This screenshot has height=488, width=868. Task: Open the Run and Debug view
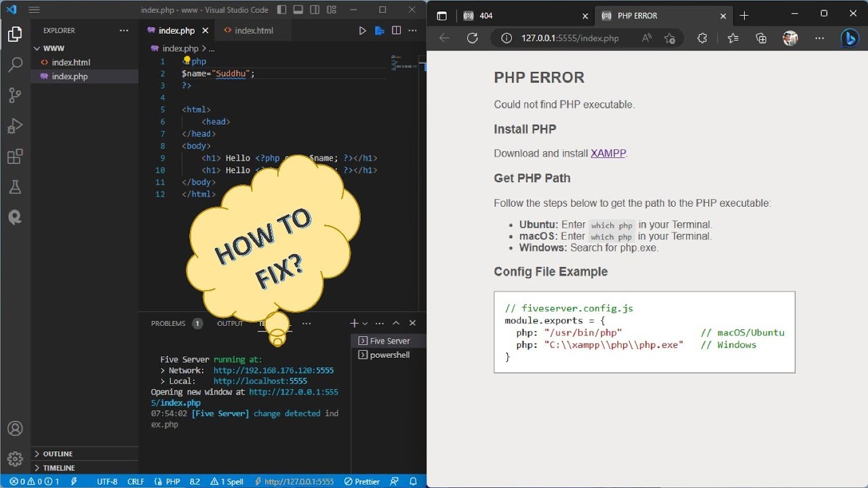15,126
